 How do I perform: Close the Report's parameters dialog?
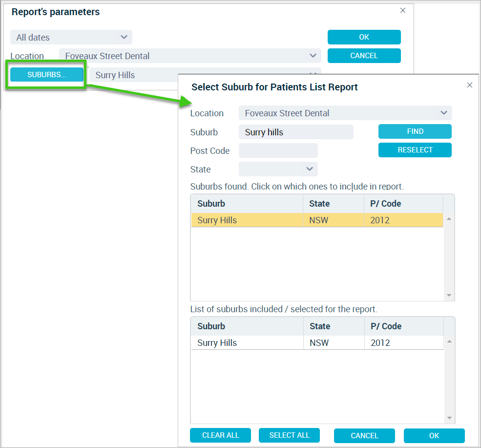point(403,10)
